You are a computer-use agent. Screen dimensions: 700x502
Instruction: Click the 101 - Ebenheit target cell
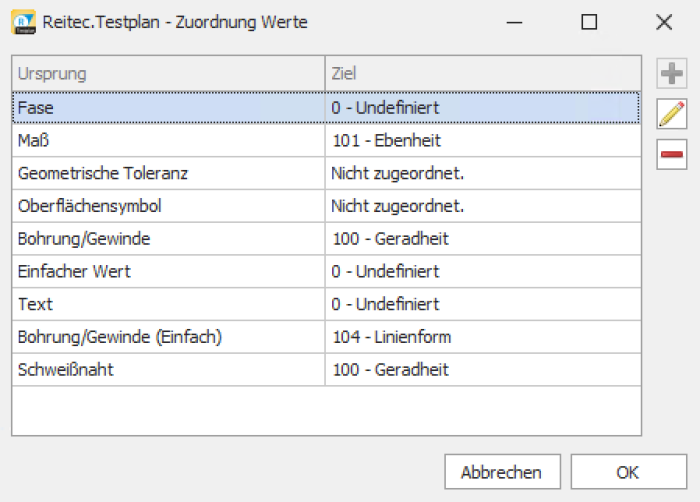tap(482, 140)
